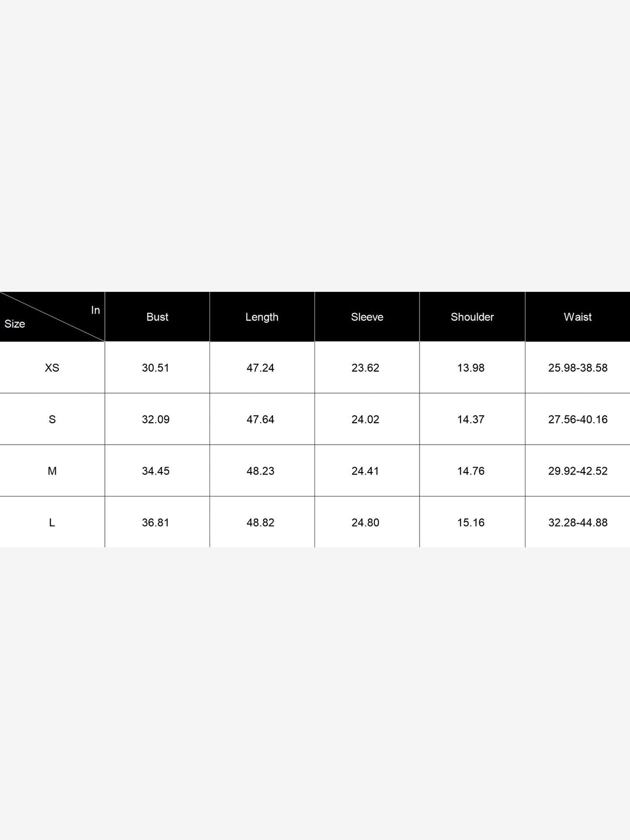Image resolution: width=630 pixels, height=840 pixels.
Task: Click the S shoulder value 14.37
Action: coord(471,419)
